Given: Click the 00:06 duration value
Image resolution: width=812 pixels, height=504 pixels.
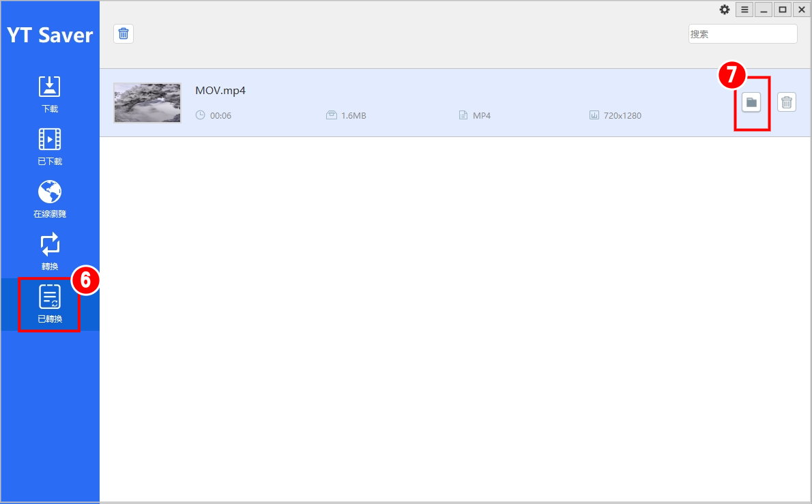Looking at the screenshot, I should tap(220, 115).
